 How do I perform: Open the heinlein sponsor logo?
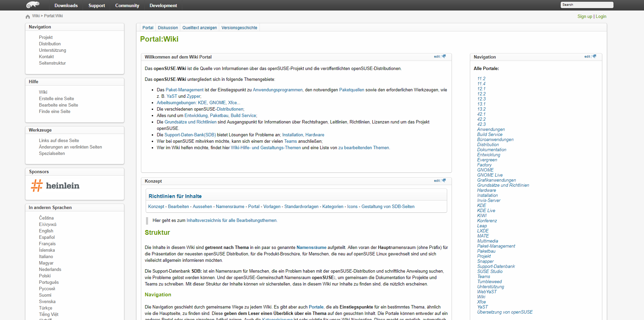(x=55, y=186)
